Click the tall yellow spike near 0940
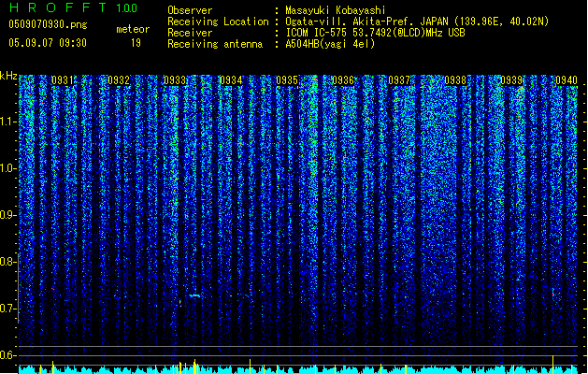The width and height of the screenshot is (588, 374). (x=552, y=364)
